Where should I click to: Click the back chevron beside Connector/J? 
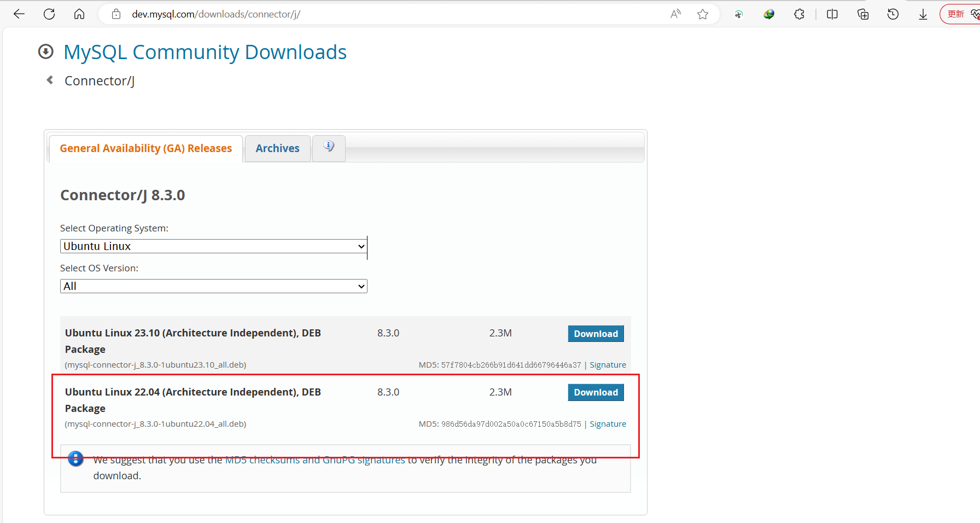pyautogui.click(x=50, y=80)
